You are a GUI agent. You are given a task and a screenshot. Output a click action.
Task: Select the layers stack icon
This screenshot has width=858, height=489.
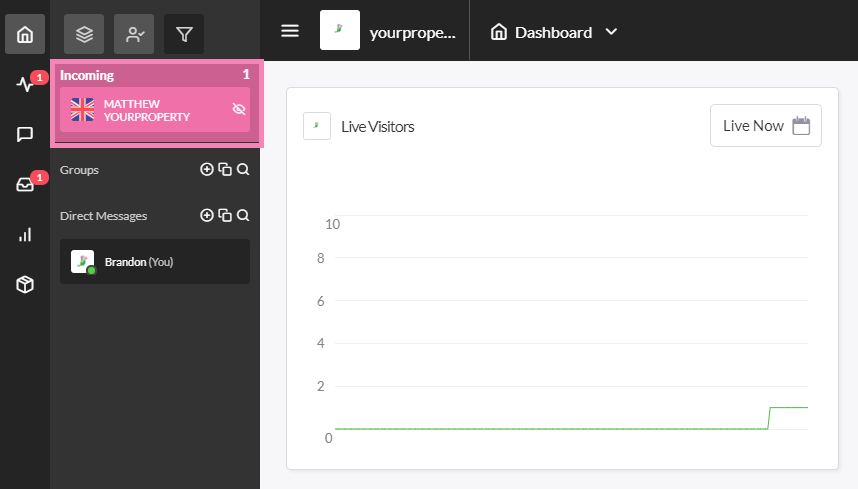pyautogui.click(x=84, y=34)
